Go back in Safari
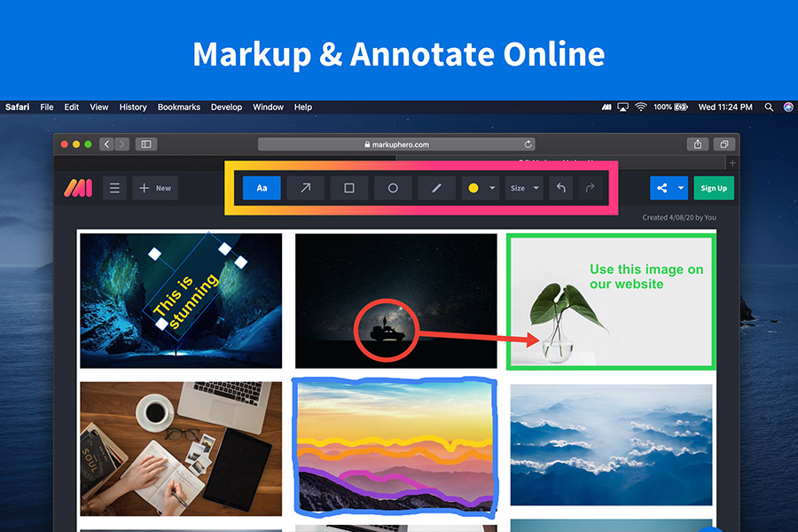 click(x=107, y=144)
